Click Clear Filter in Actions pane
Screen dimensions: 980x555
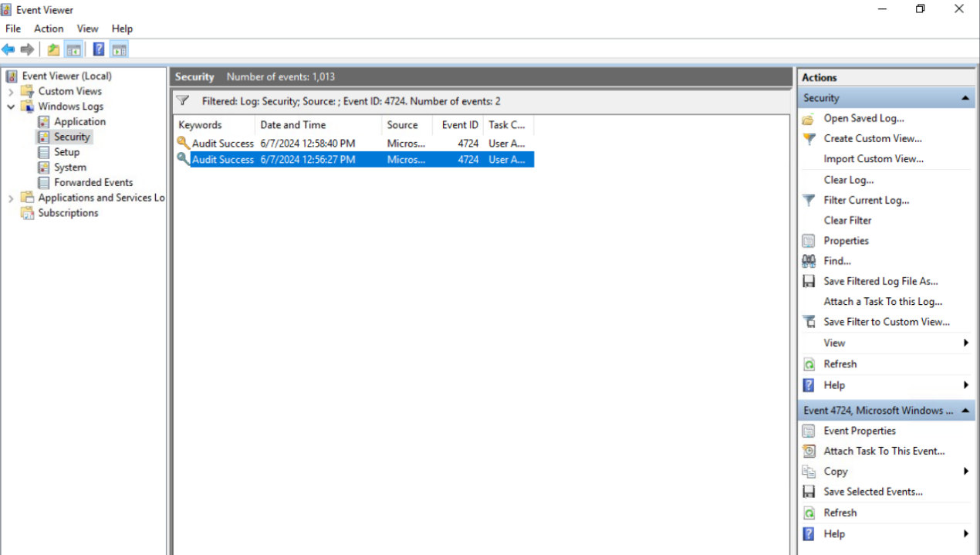pyautogui.click(x=847, y=220)
